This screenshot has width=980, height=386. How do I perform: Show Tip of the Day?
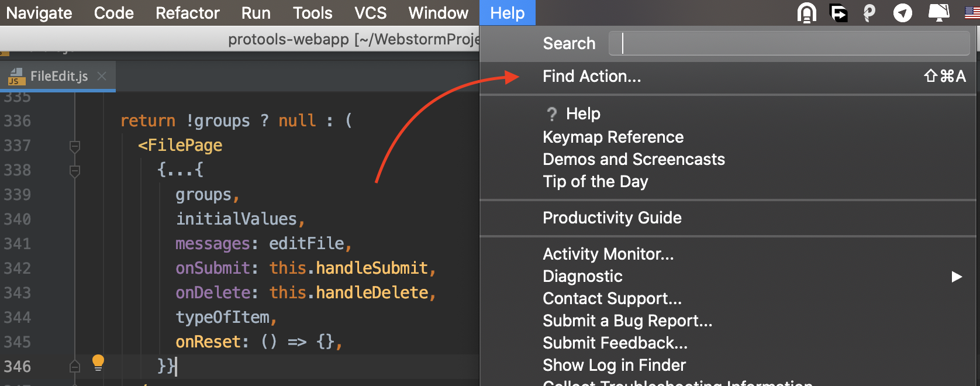728,181
